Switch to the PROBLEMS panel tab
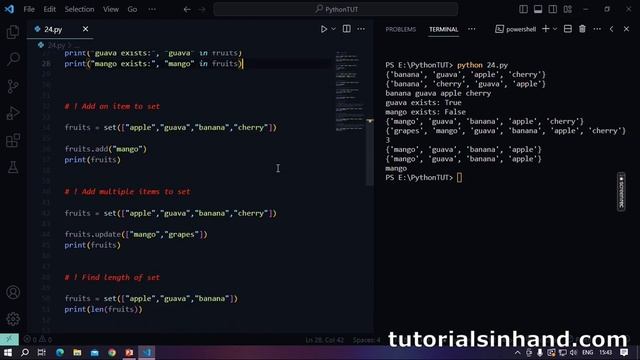 (x=400, y=29)
